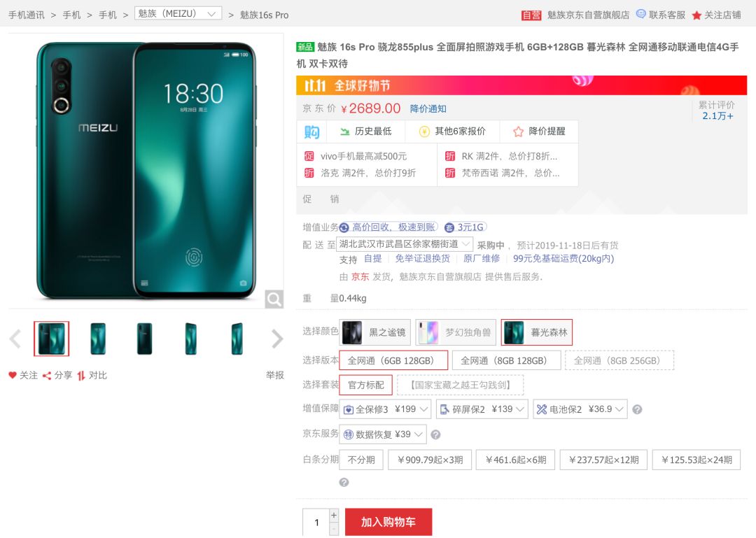
Task: Click the 联系客服 customer service icon
Action: point(640,14)
